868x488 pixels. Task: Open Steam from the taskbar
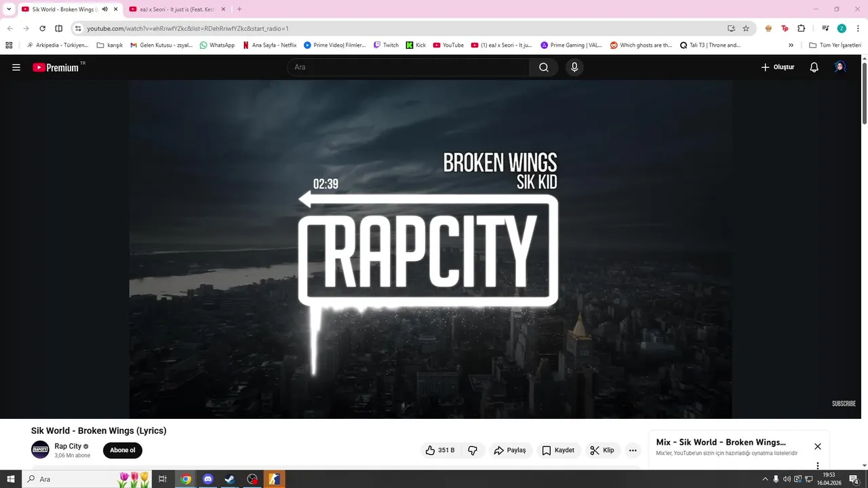(230, 479)
